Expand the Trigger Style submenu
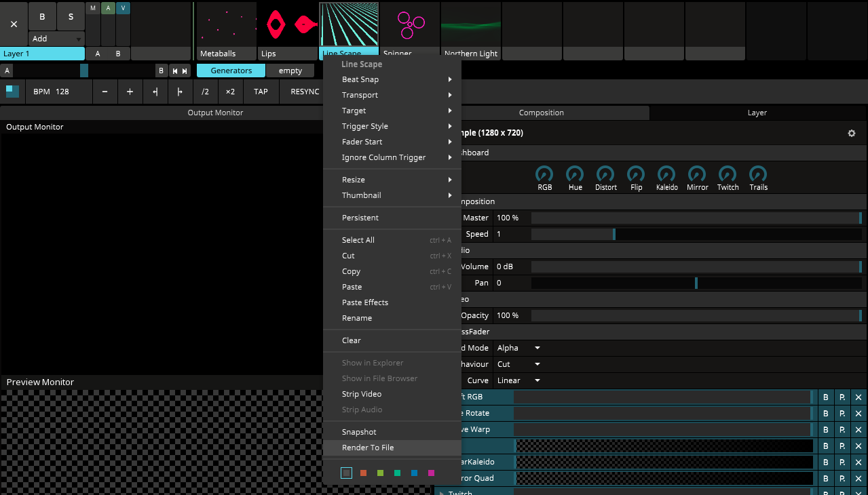The width and height of the screenshot is (868, 495). point(392,126)
